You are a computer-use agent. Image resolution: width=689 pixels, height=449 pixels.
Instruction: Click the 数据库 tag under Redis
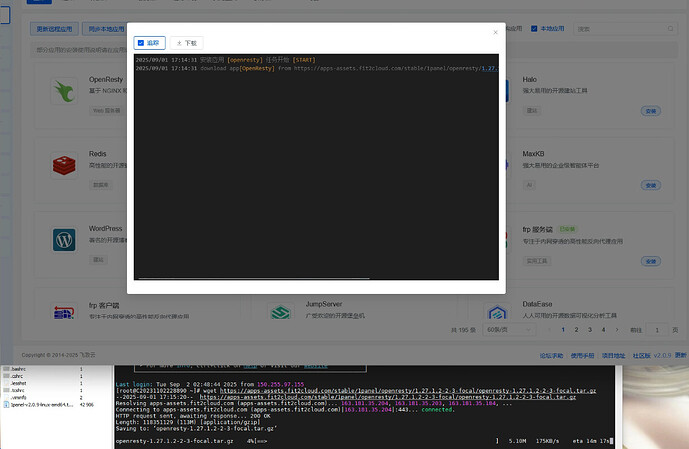pos(101,185)
